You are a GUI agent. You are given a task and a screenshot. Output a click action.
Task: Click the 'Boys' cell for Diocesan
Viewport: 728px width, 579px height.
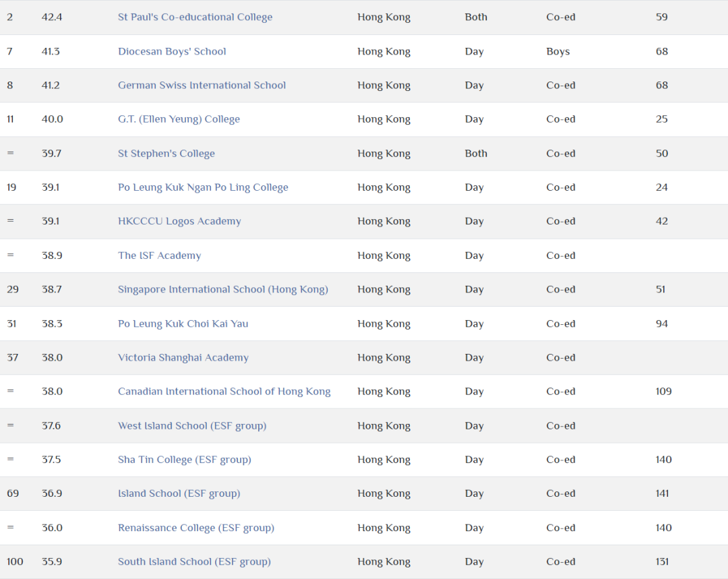pyautogui.click(x=558, y=51)
